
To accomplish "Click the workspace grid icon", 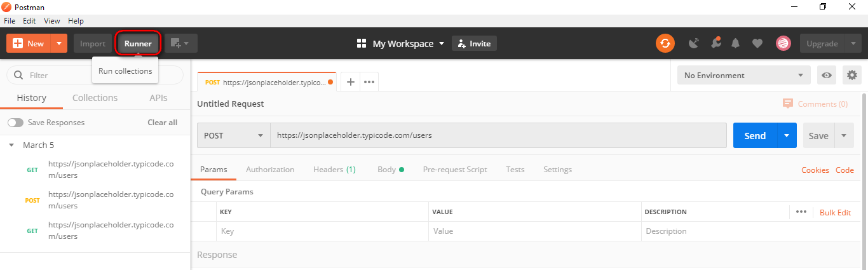I will coord(362,43).
